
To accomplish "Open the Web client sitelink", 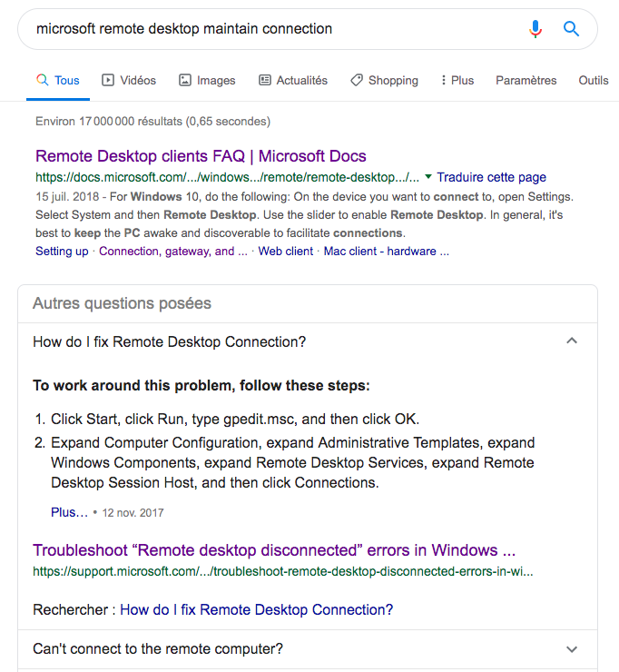I will [285, 252].
